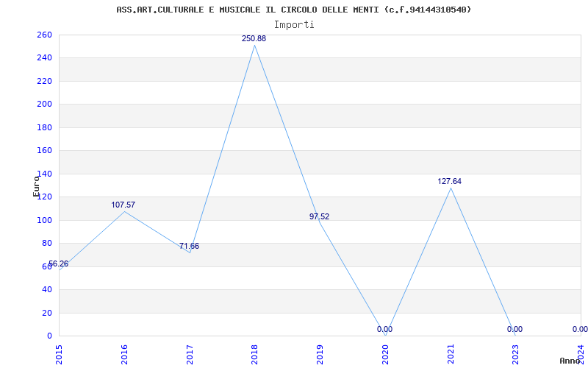Click the 71.66 data label

[189, 247]
